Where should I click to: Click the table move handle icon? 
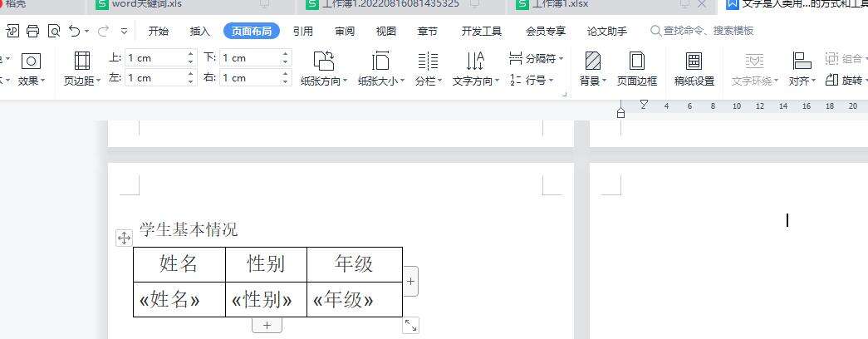pos(124,238)
